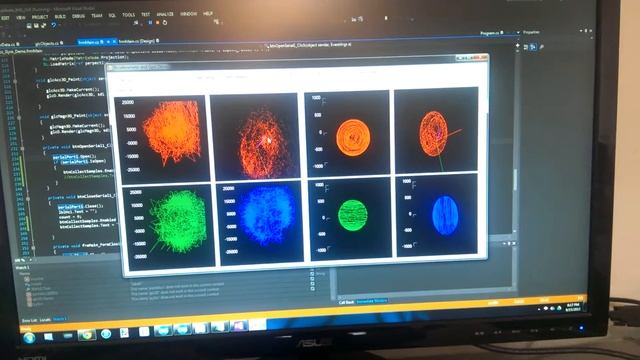Select the Alphabetical sort icon in Properties
640x360 pixels.
click(533, 47)
